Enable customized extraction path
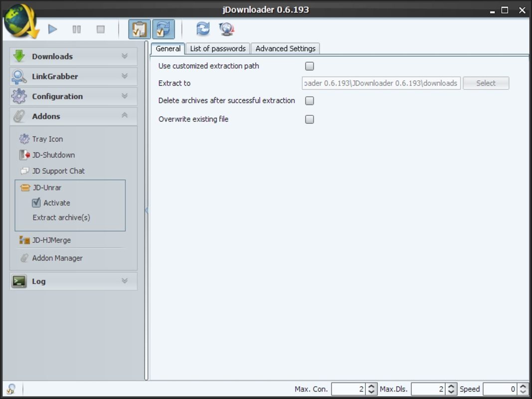532x399 pixels. 309,66
